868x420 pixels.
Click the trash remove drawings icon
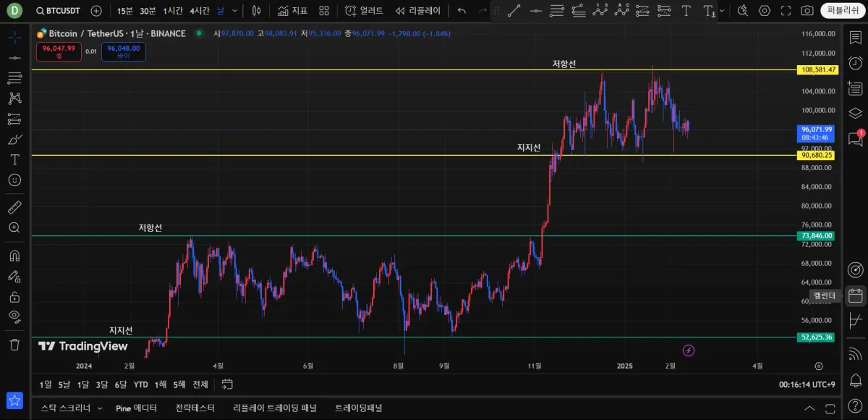pyautogui.click(x=14, y=345)
